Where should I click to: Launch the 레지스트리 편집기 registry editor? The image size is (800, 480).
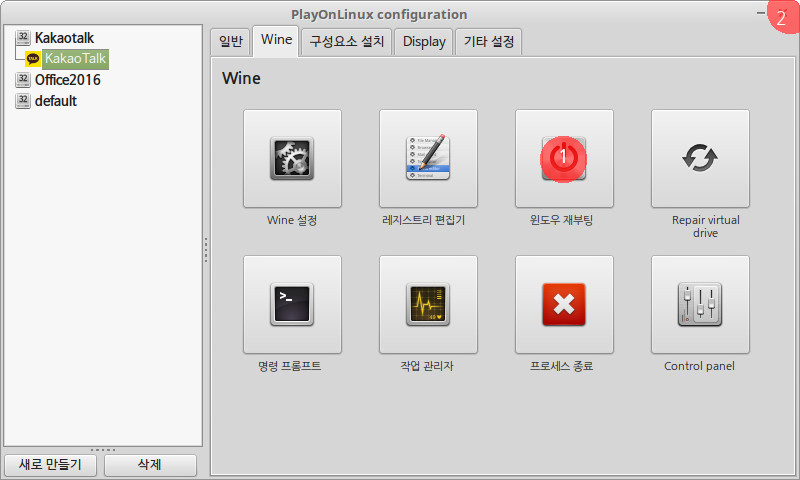pyautogui.click(x=429, y=159)
